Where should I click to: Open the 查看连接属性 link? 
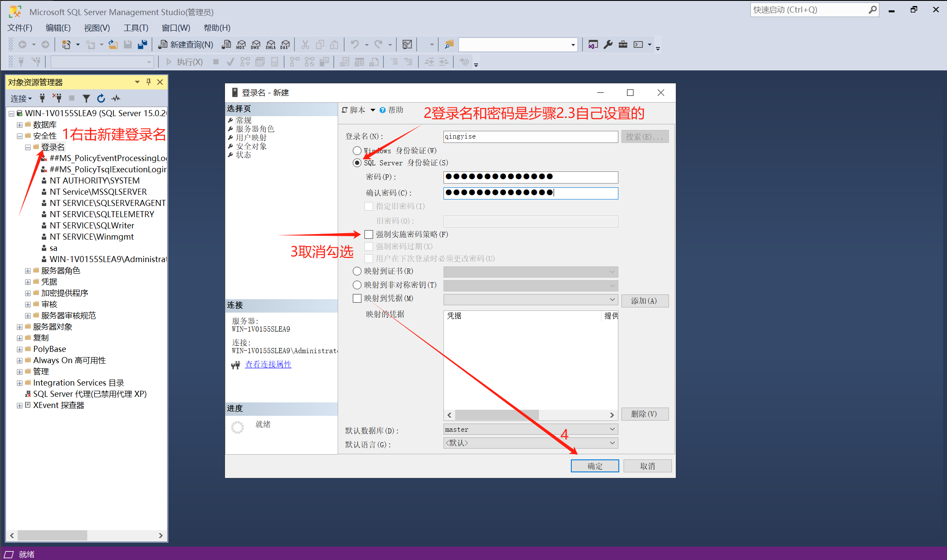[268, 364]
